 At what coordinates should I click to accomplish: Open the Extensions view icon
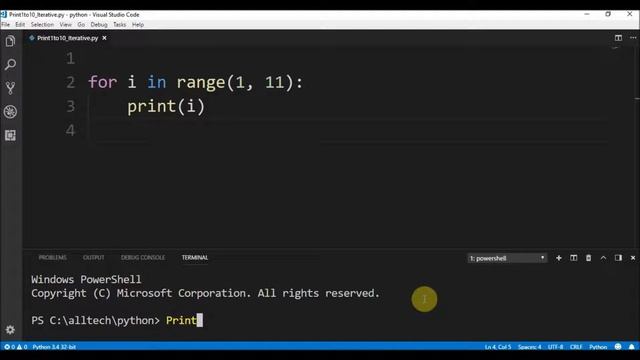(x=11, y=135)
